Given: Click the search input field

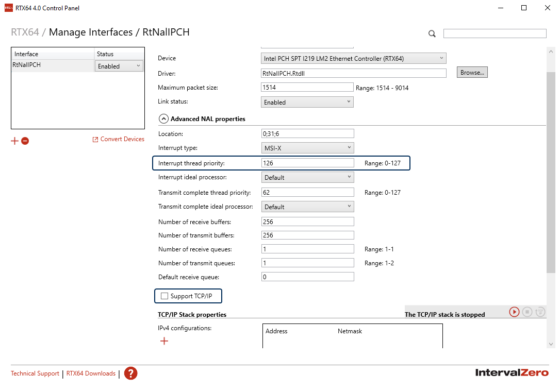Looking at the screenshot, I should [495, 33].
